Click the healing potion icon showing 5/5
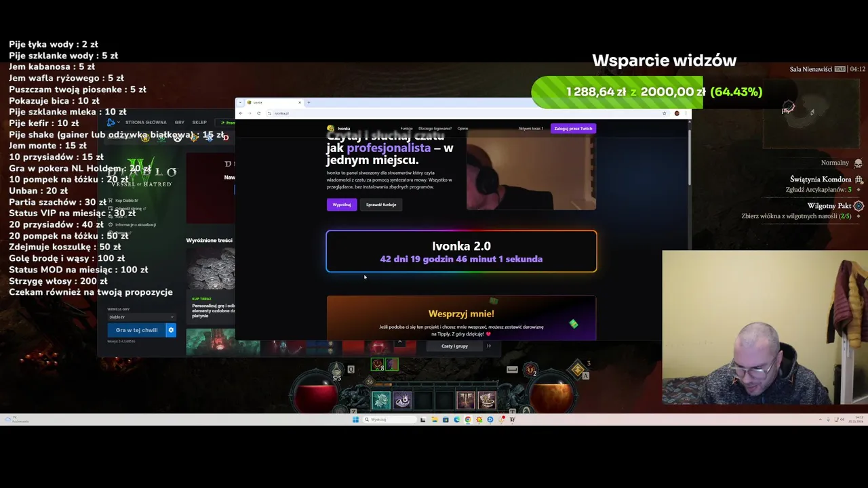This screenshot has width=868, height=488. [337, 371]
